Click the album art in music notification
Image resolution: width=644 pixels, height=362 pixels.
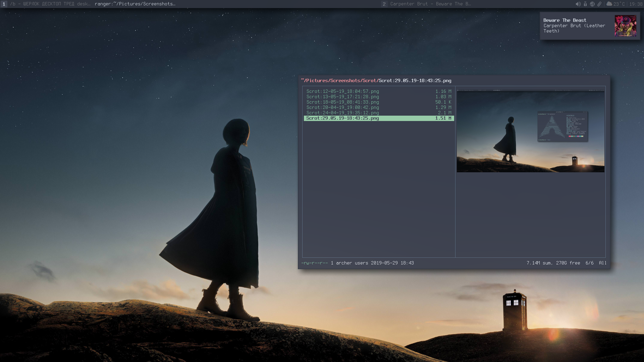[626, 26]
